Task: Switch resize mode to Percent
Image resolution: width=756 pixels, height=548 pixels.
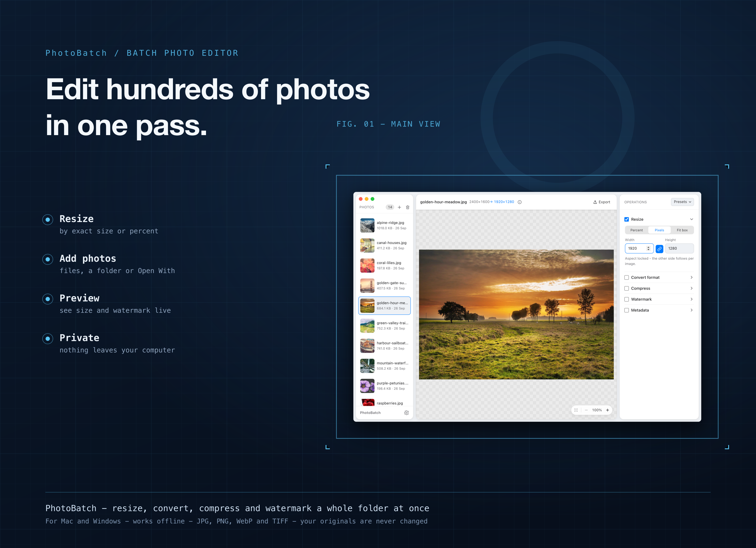Action: 637,230
